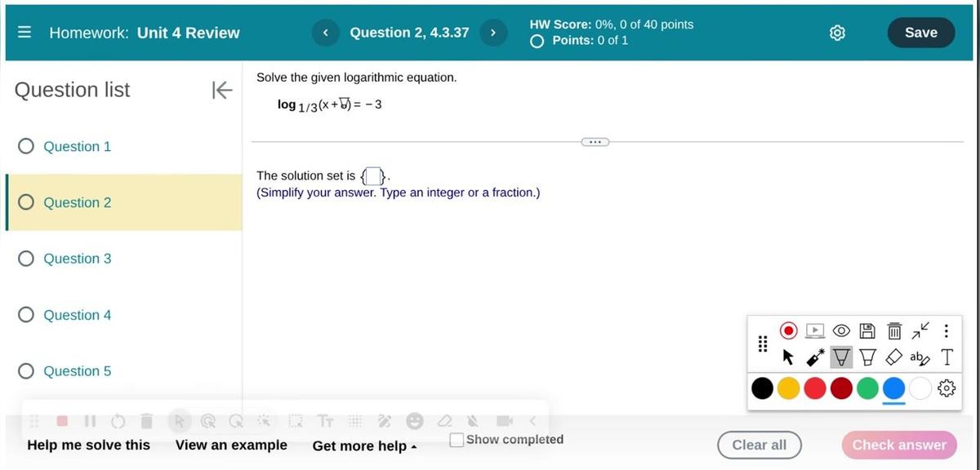This screenshot has height=470, width=980.
Task: Advance to the next question with right chevron
Action: point(493,33)
